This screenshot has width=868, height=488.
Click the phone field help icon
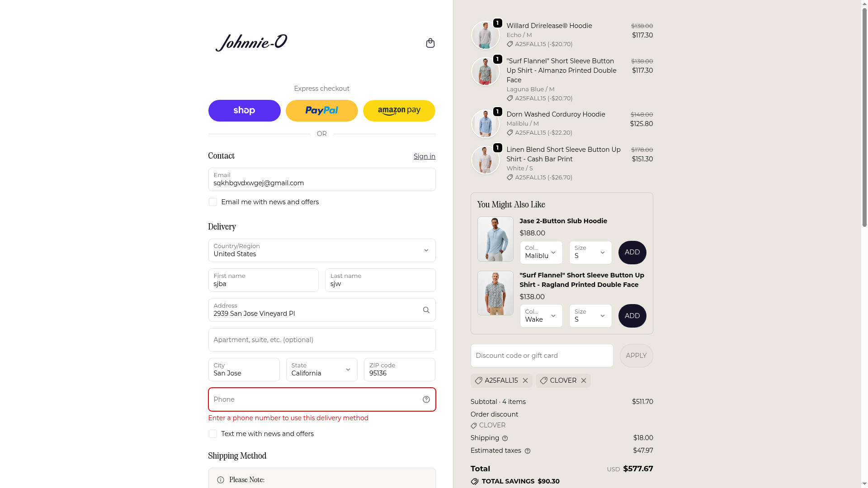pyautogui.click(x=426, y=399)
